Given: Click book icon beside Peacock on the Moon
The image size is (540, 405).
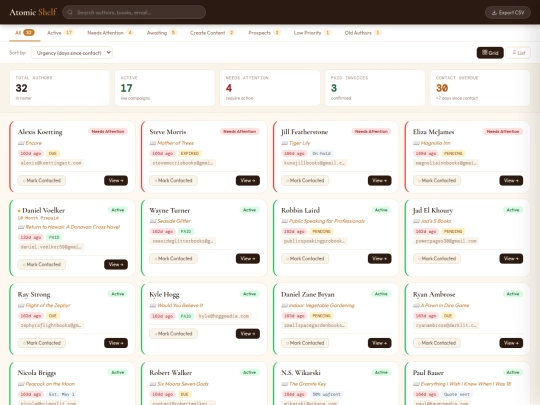Looking at the screenshot, I should [x=21, y=384].
